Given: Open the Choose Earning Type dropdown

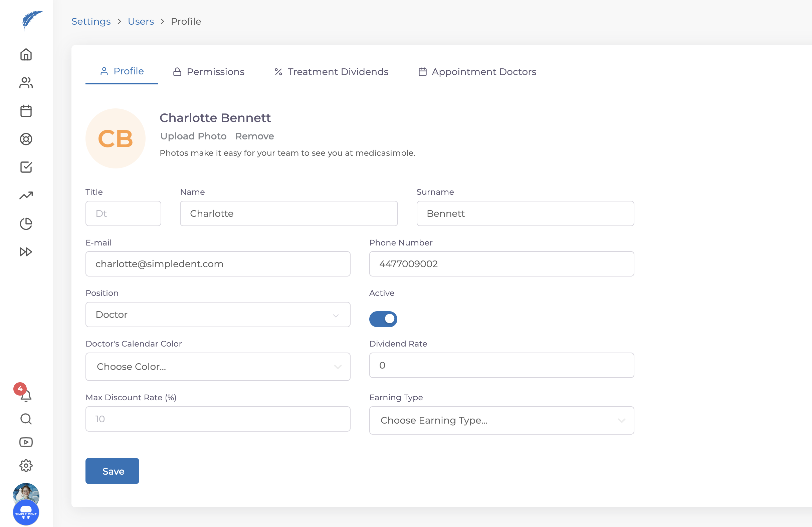Looking at the screenshot, I should tap(501, 420).
